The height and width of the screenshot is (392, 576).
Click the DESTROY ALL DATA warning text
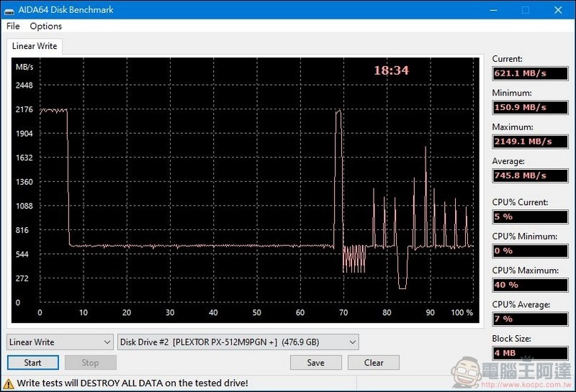click(132, 383)
